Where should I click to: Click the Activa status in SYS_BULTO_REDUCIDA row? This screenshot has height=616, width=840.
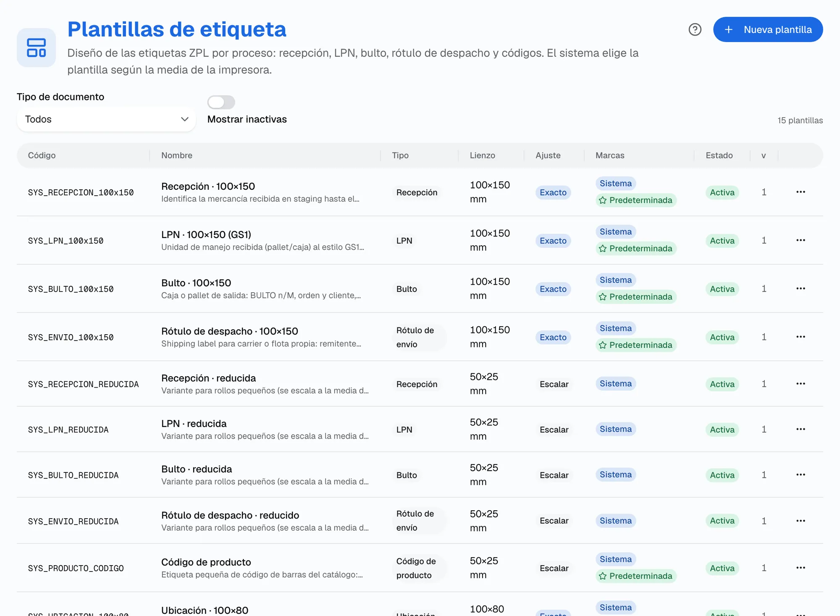click(722, 475)
